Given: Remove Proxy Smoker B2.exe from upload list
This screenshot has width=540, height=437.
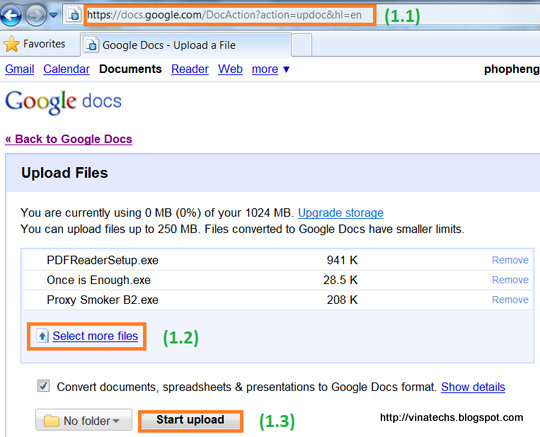Looking at the screenshot, I should tap(510, 300).
